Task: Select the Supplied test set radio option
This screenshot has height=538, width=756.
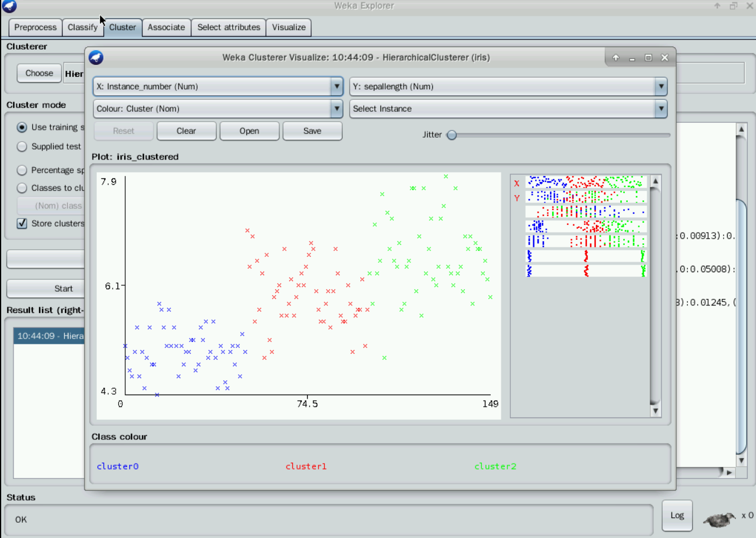Action: pos(22,146)
